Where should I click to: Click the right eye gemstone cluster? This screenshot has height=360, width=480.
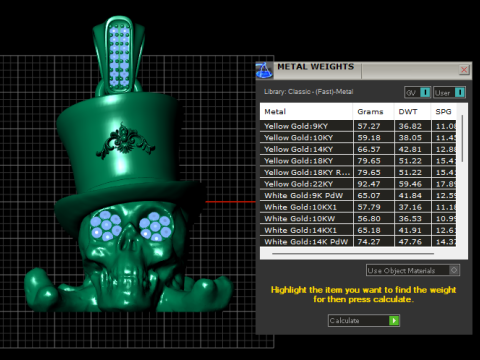155,227
